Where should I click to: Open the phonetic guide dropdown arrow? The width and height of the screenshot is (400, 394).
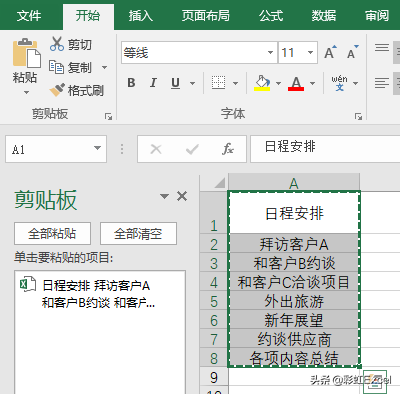(355, 83)
